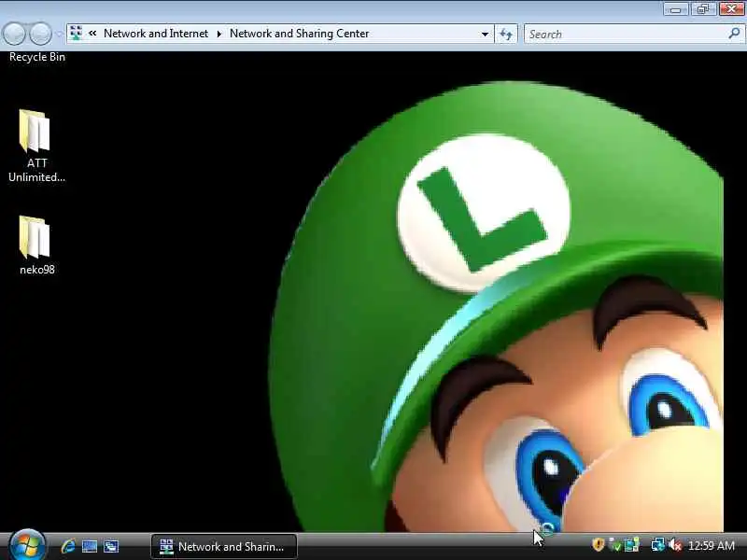Click the Show Desktop Quick Launch icon
Screen dimensions: 747x560
(x=90, y=546)
